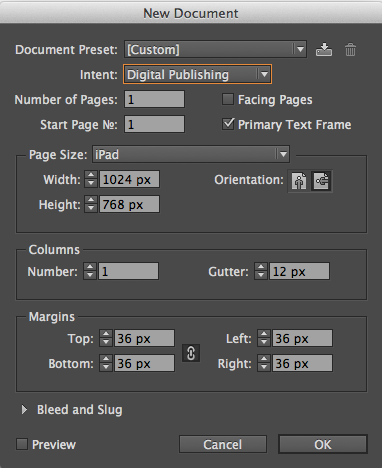Toggle the margins chain-link icon
The height and width of the screenshot is (468, 382).
click(191, 353)
